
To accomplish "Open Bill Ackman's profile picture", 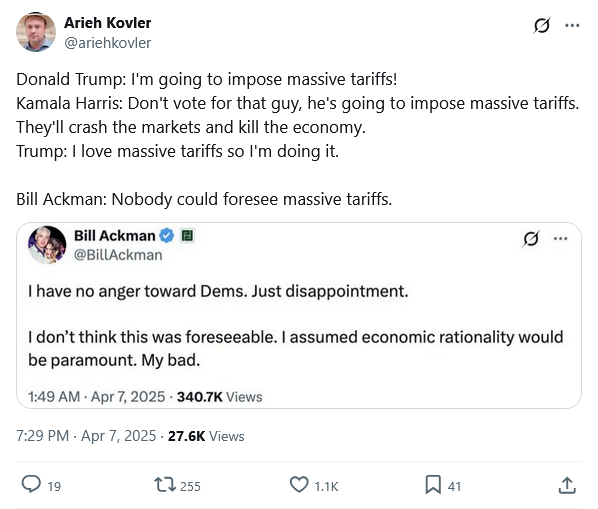I will (x=47, y=245).
